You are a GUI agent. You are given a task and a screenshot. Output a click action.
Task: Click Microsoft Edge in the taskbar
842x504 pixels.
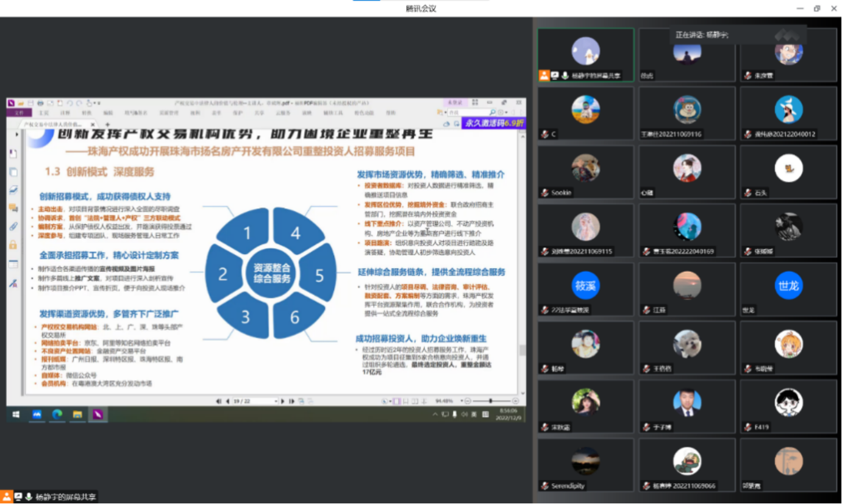(x=57, y=414)
